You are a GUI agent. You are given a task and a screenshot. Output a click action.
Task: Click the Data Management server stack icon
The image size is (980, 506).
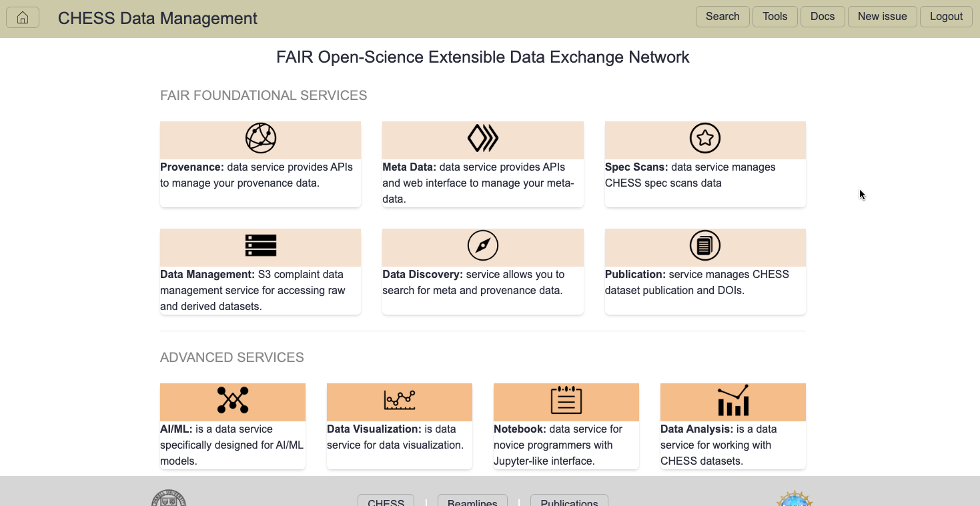tap(261, 246)
